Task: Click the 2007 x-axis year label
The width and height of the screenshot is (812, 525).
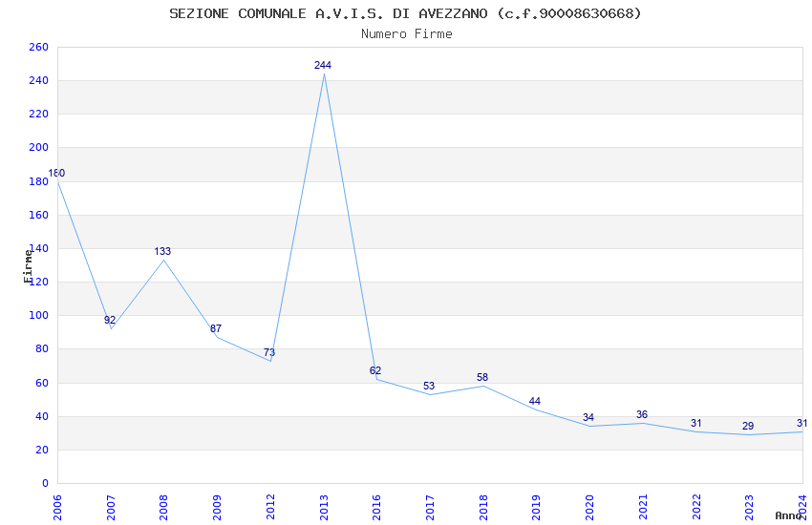Action: pos(110,508)
